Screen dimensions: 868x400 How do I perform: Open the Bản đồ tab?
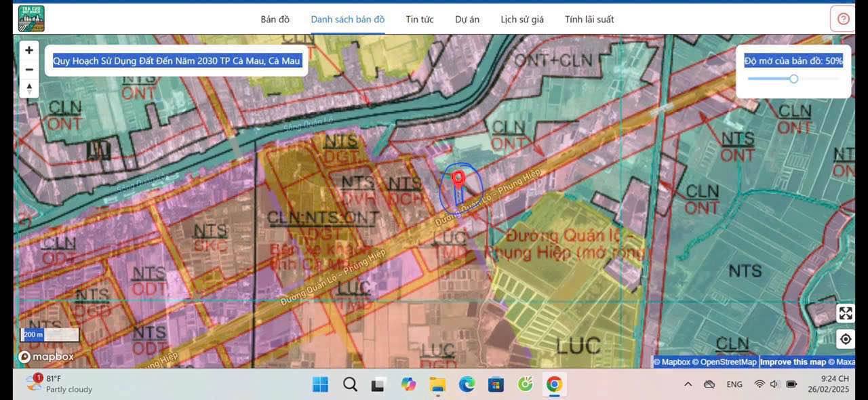coord(275,20)
